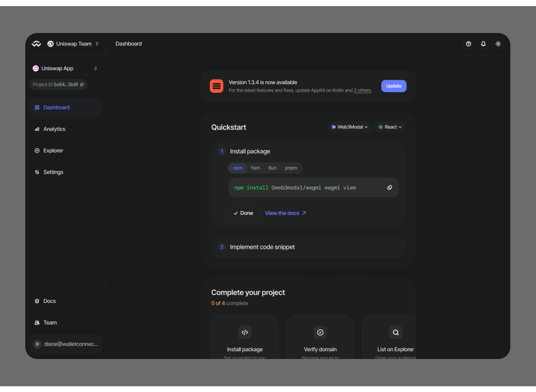536x392 pixels.
Task: Open the React framework dropdown
Action: 390,127
